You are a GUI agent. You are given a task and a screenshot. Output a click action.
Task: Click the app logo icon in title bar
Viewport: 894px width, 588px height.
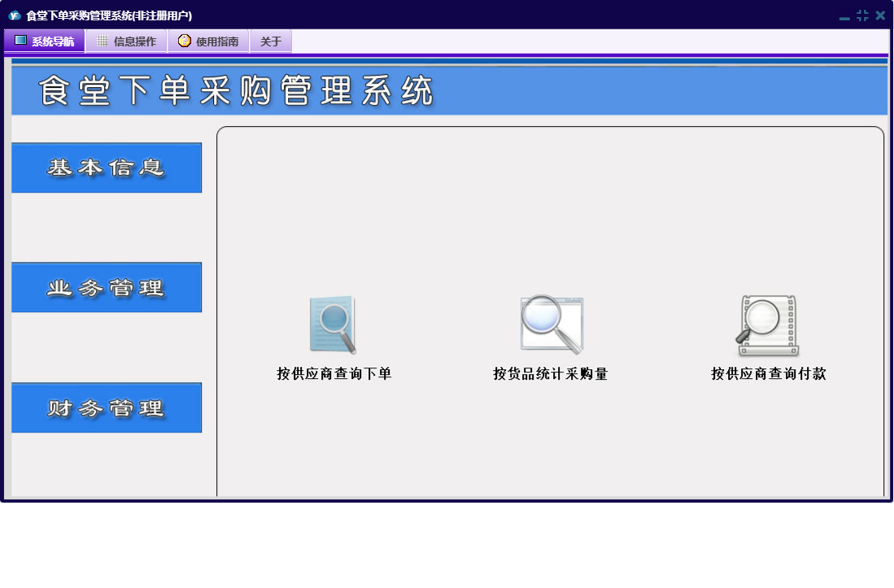[14, 15]
